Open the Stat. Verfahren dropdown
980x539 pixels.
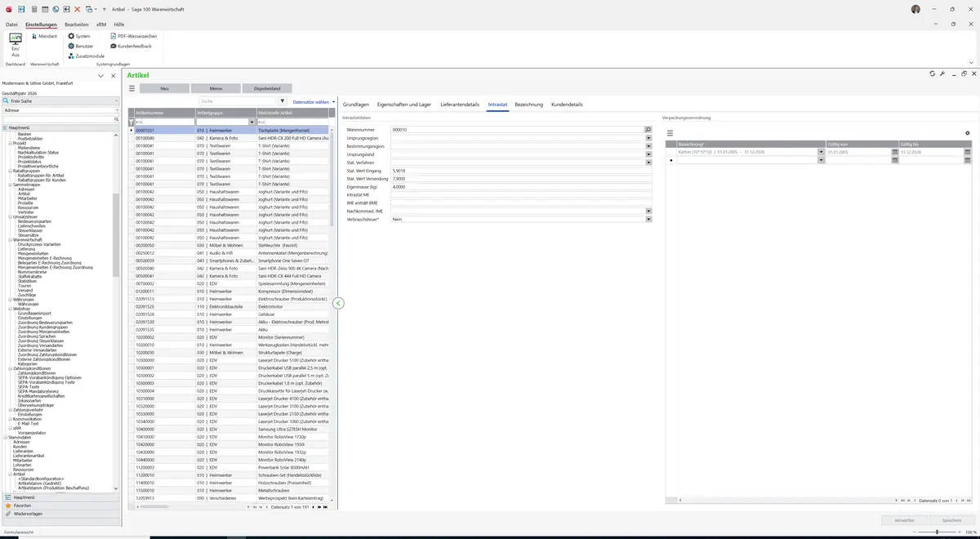click(648, 163)
